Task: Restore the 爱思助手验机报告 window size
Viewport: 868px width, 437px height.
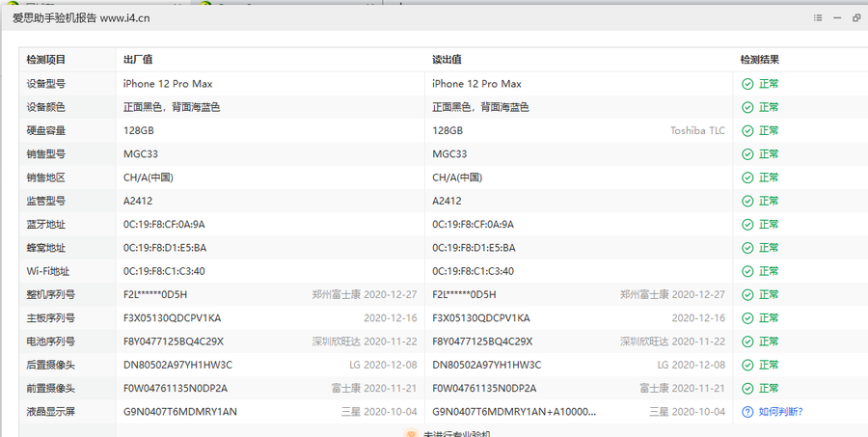Action: point(857,17)
